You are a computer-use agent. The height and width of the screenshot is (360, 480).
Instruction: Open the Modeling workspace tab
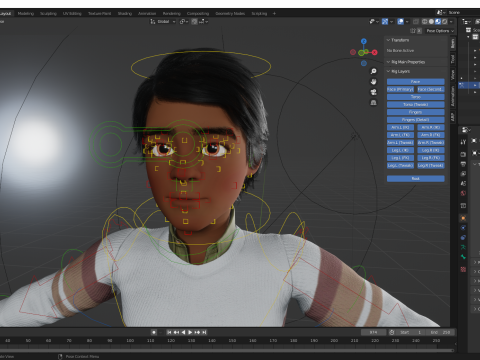[x=26, y=14]
